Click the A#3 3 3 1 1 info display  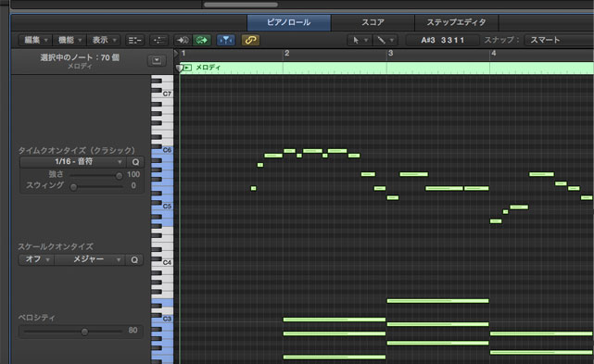click(442, 40)
